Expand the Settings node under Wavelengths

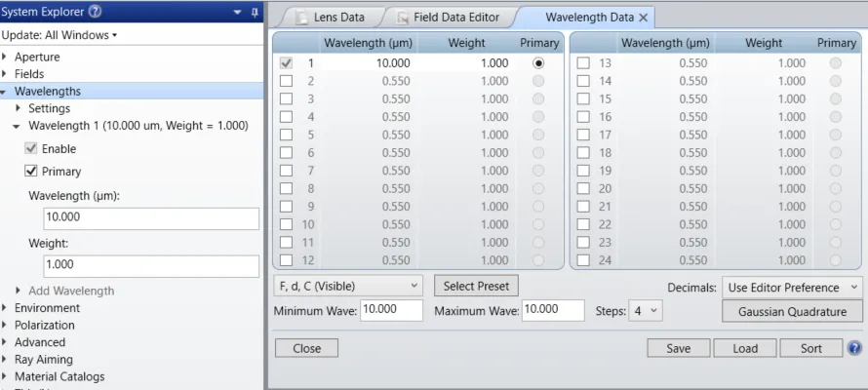[19, 108]
